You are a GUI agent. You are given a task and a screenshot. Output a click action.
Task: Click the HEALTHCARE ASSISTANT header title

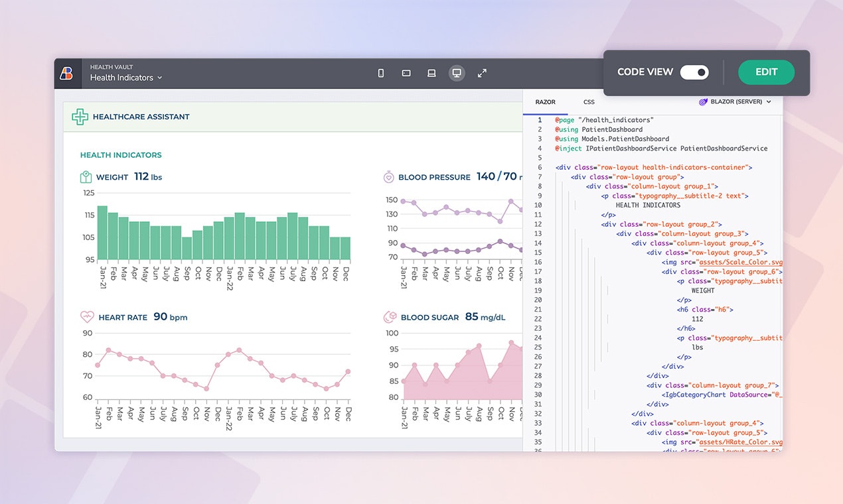(x=141, y=117)
